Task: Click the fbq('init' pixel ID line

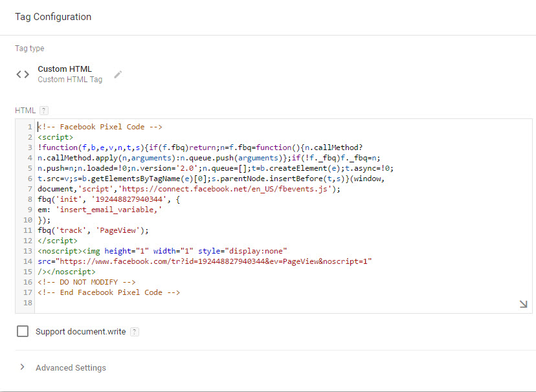Action: click(x=109, y=199)
